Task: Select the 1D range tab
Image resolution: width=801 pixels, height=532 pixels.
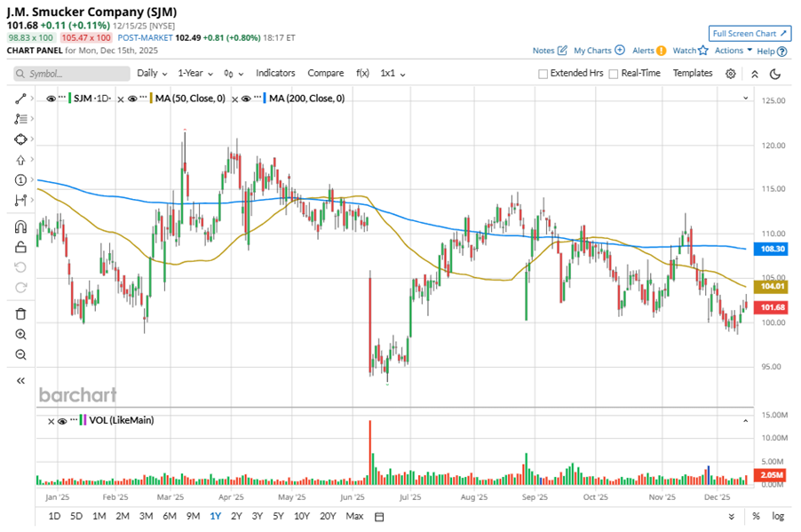Action: click(x=54, y=516)
